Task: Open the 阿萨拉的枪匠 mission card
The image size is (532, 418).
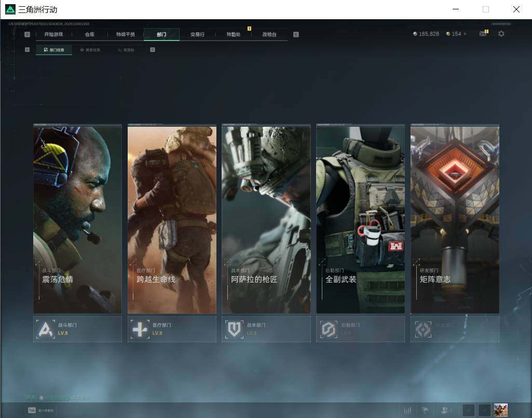Action: [266, 219]
